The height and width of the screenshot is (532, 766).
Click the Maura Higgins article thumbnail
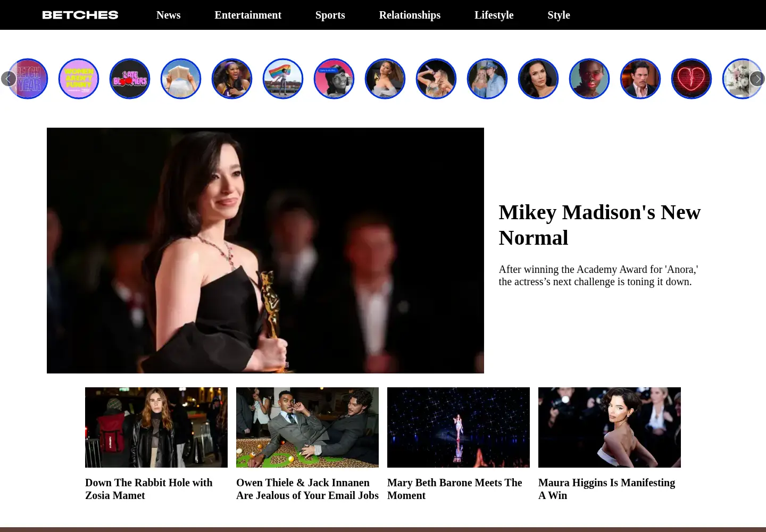pyautogui.click(x=610, y=427)
